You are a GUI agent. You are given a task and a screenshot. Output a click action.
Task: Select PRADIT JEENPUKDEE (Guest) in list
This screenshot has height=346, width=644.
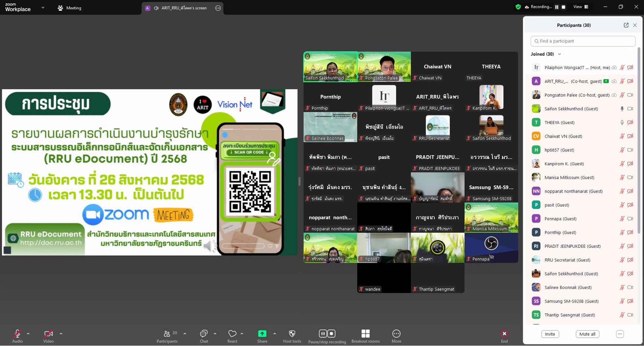582,246
